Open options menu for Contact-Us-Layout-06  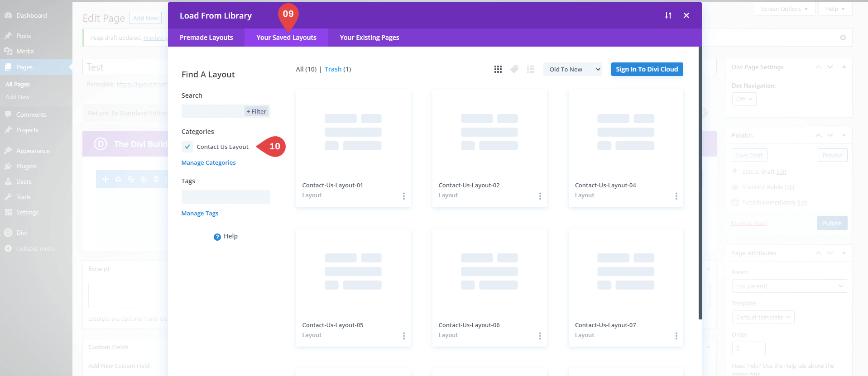tap(540, 336)
